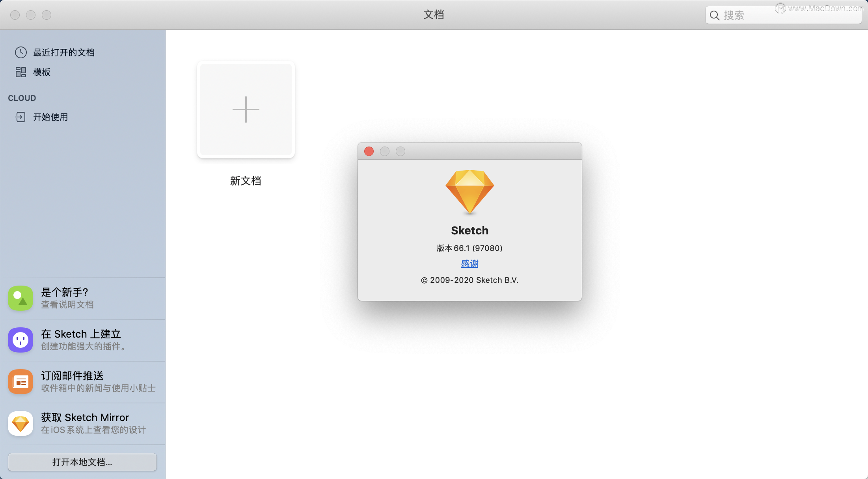Click 查看说明文档 subtitle
The height and width of the screenshot is (479, 868).
[x=67, y=304]
